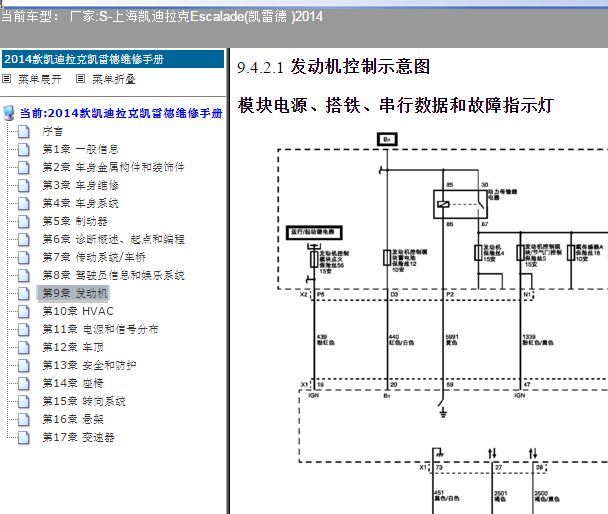608x514 pixels.
Task: Click the expand icon left of 菜单展开
Action: (x=7, y=79)
